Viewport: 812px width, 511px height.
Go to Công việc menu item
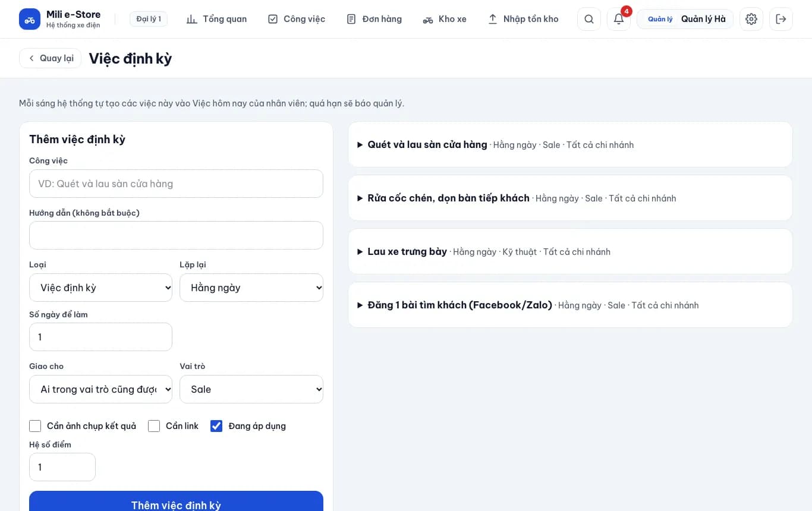coord(297,19)
